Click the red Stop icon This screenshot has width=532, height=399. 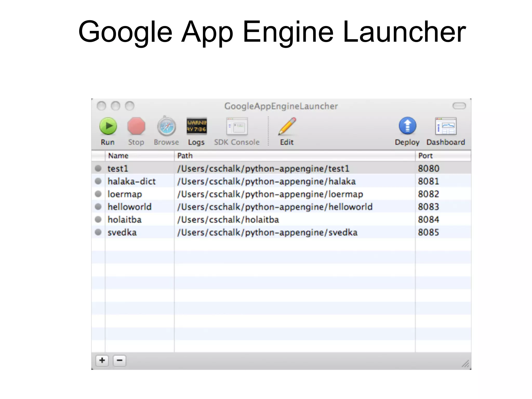(136, 126)
